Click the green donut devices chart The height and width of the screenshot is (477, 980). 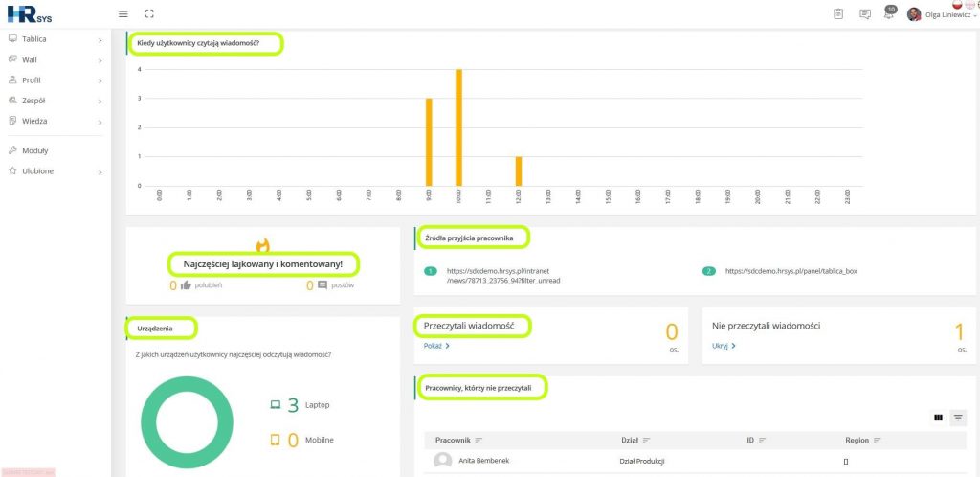click(187, 422)
